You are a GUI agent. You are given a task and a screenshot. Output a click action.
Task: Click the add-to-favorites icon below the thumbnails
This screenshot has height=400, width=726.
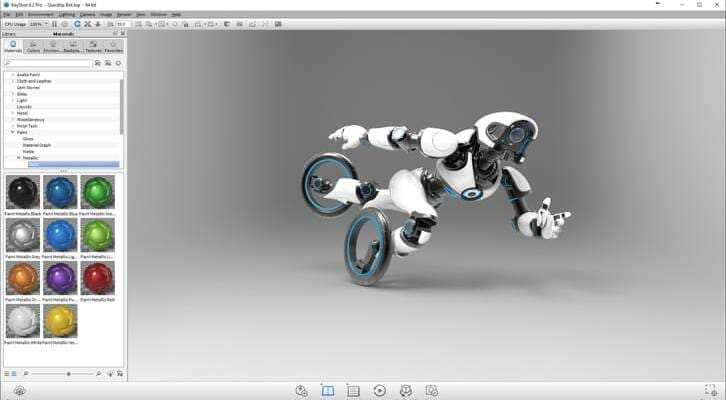pos(110,374)
